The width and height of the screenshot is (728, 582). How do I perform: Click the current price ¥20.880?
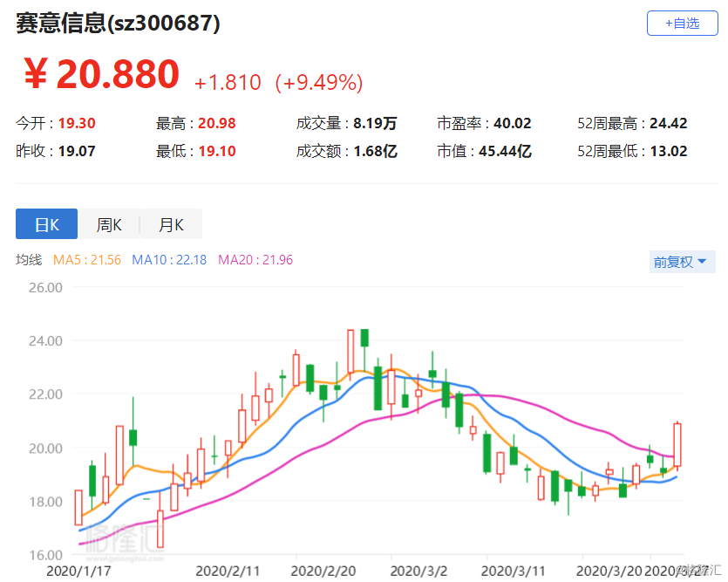pos(100,75)
